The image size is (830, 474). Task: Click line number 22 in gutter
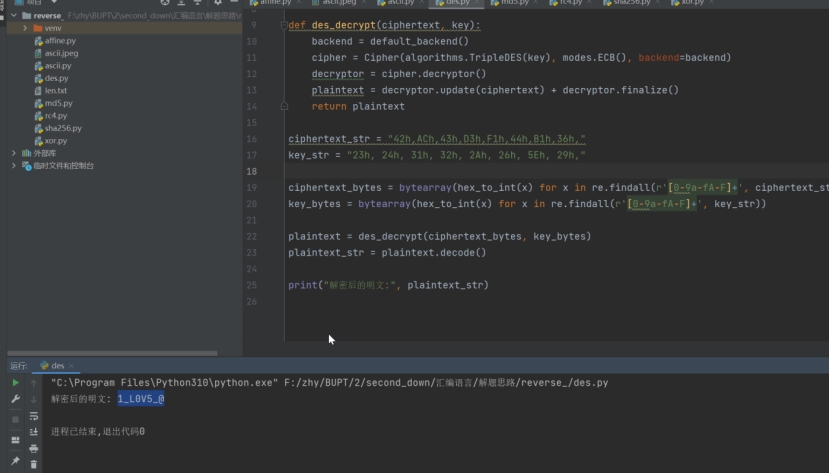pyautogui.click(x=252, y=236)
